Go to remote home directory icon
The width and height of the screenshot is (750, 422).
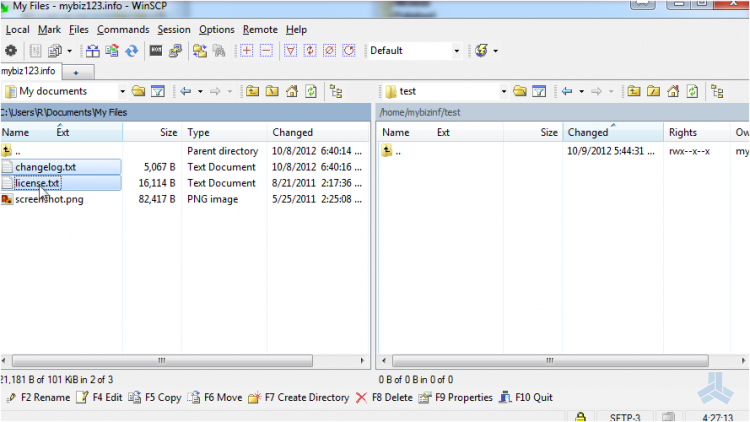pos(673,91)
